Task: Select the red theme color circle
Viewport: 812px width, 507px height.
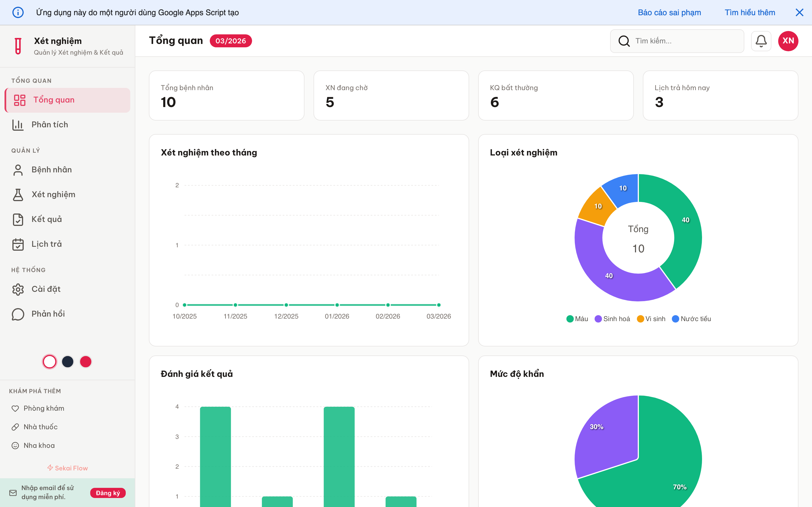Action: click(85, 361)
